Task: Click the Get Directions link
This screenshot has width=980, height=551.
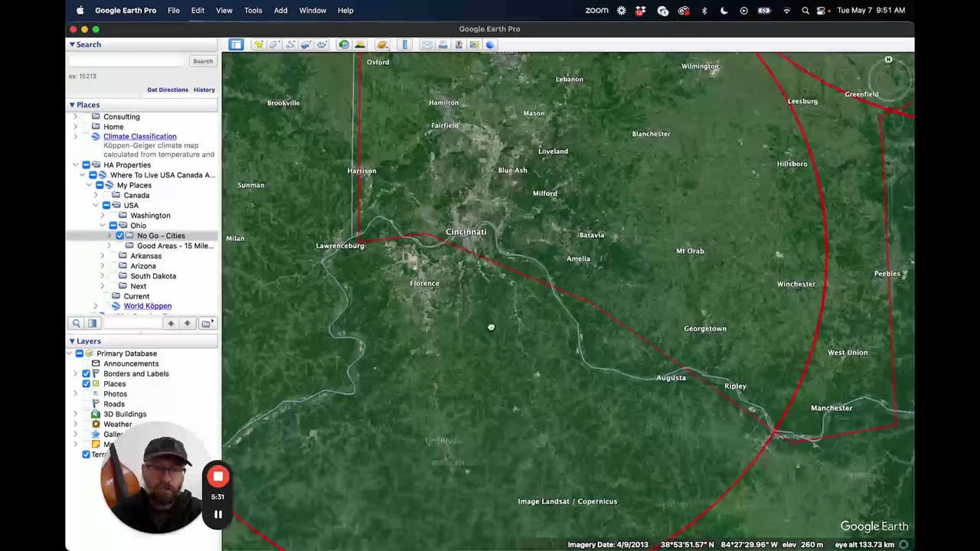Action: pos(168,90)
